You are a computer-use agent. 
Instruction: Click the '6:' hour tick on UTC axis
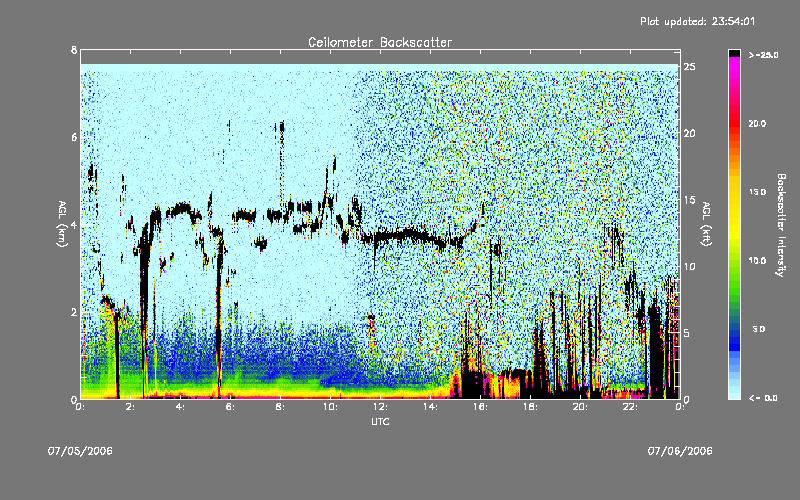(231, 407)
